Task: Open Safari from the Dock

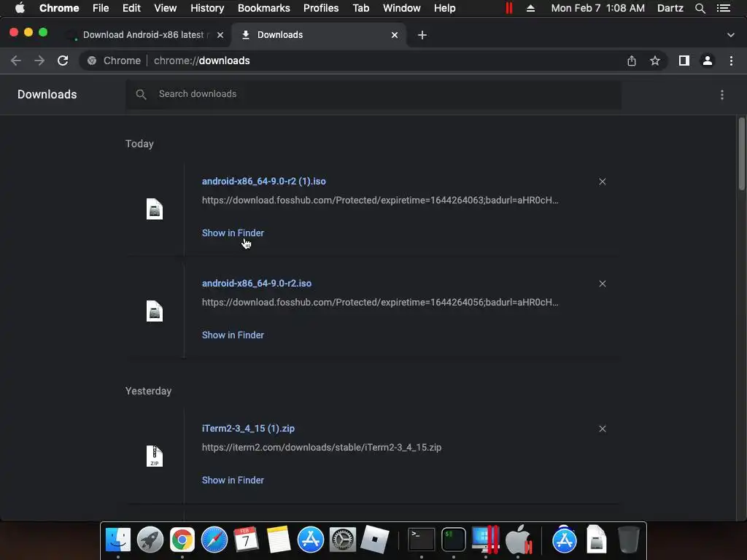Action: tap(214, 540)
